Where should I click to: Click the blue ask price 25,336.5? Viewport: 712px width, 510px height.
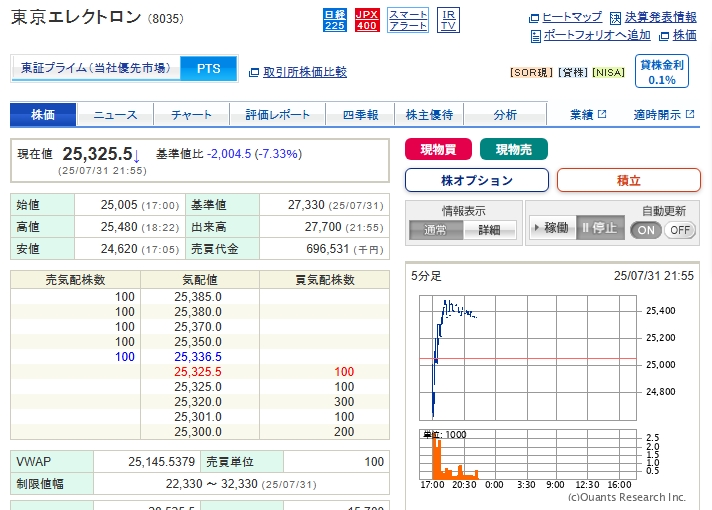click(x=198, y=357)
